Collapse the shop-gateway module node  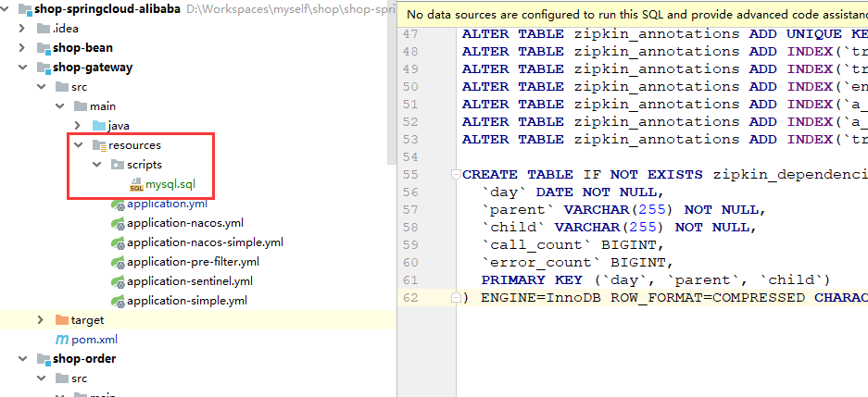pyautogui.click(x=22, y=68)
